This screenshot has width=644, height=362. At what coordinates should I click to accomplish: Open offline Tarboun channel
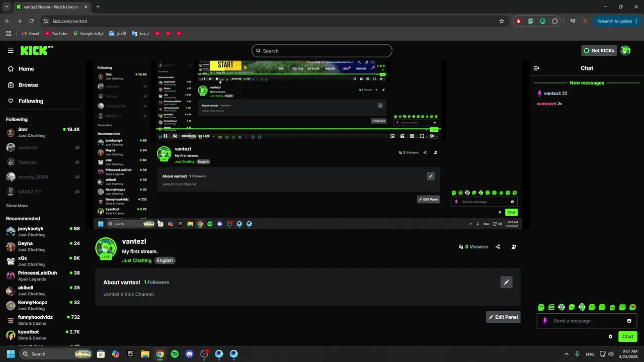[43, 162]
